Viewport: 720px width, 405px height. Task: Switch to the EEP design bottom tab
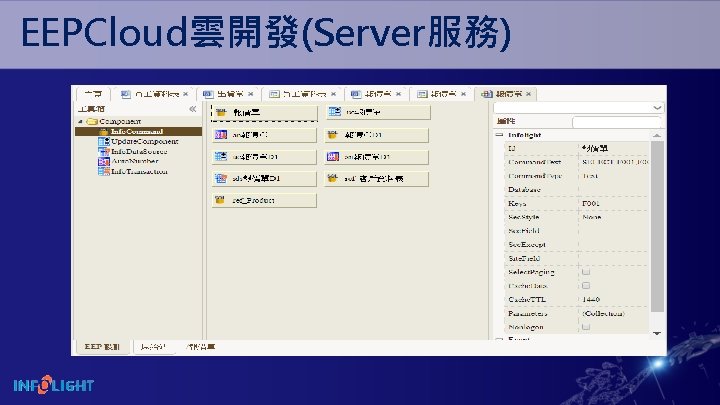point(102,347)
